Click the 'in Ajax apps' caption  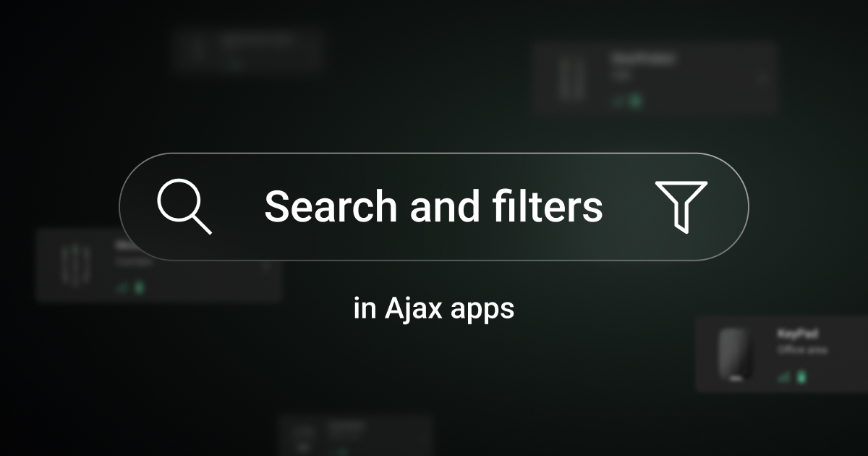[434, 309]
